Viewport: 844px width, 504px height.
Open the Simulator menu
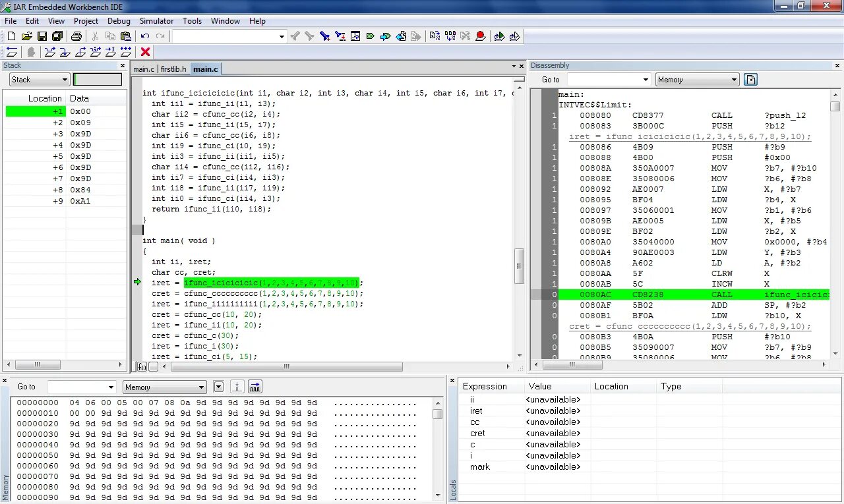click(156, 21)
